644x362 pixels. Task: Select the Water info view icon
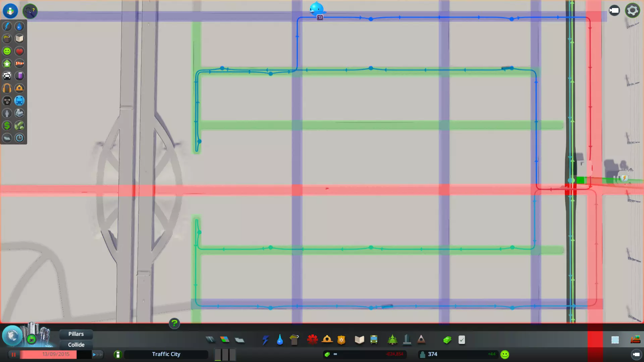pyautogui.click(x=19, y=26)
